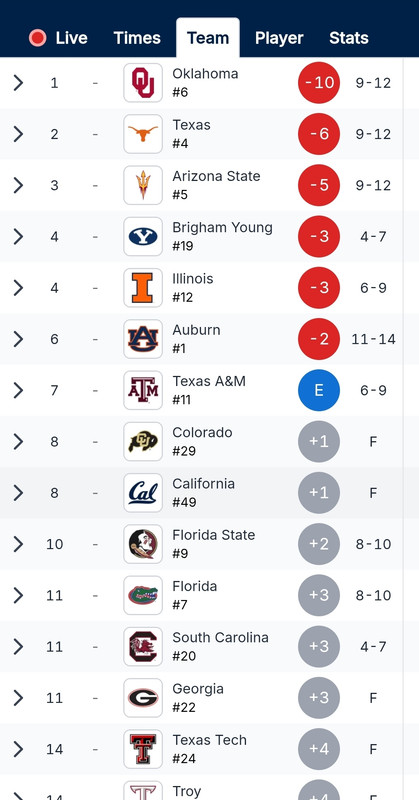Click the Texas A&M logo

pyautogui.click(x=143, y=390)
